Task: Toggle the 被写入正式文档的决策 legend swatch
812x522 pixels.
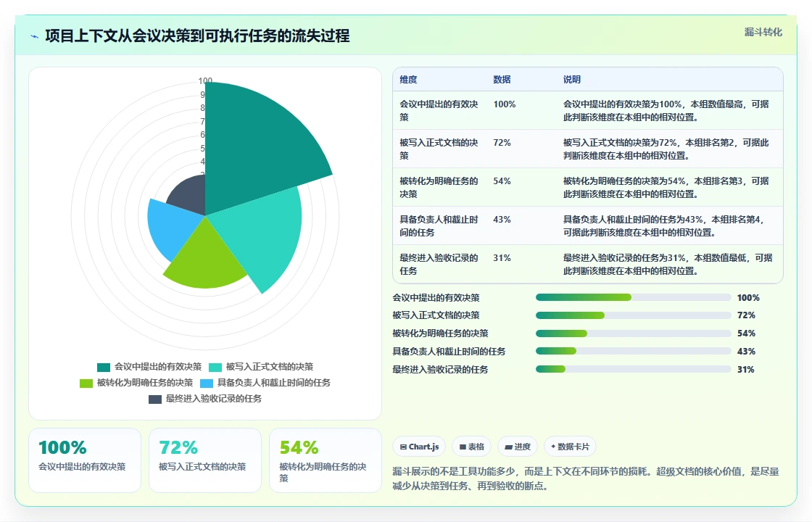Action: [x=215, y=367]
